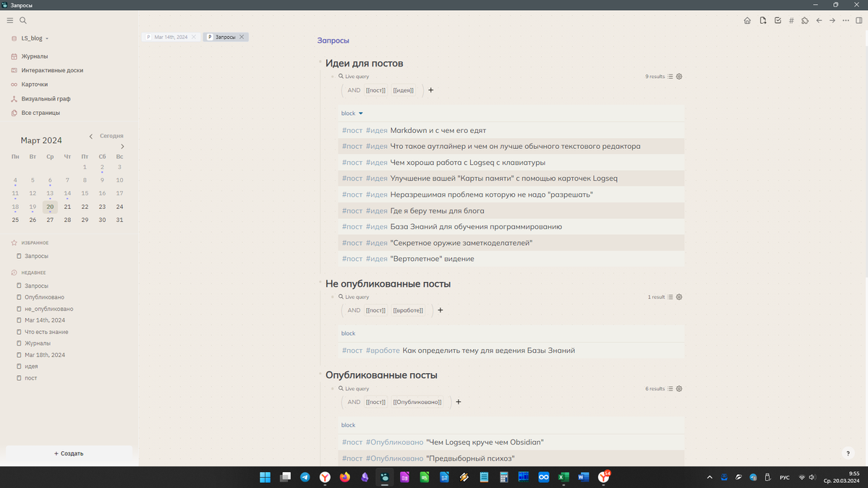Open result "Вертолетное" видение

point(433,259)
